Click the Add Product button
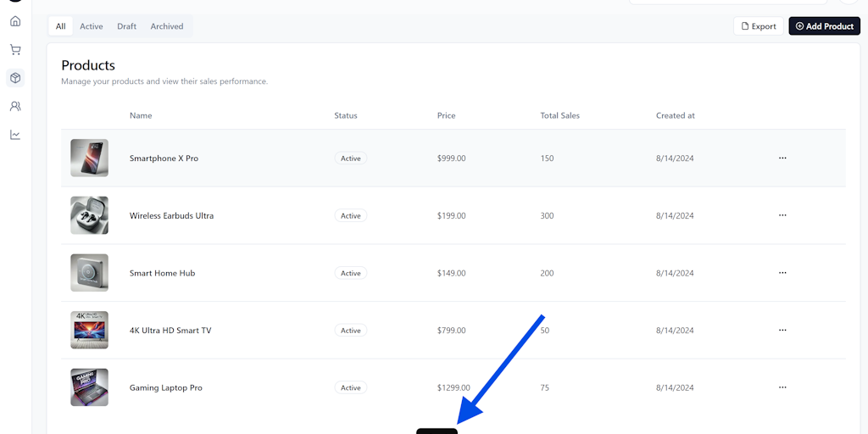868x434 pixels. 824,26
